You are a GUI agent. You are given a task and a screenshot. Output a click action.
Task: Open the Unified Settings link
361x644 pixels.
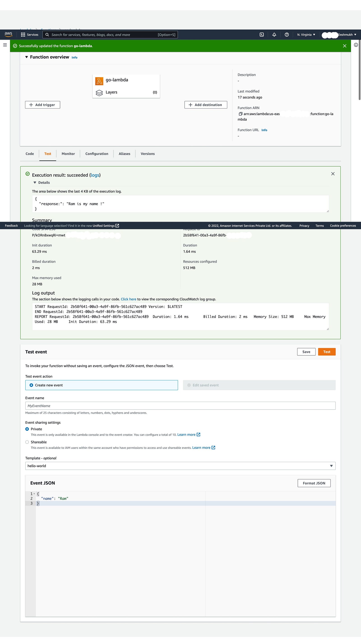click(104, 226)
